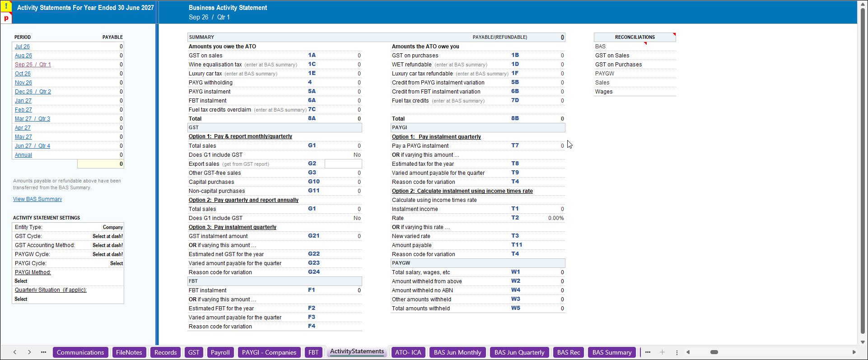Switch to the BAS Summary sheet tab
Viewport: 868px width, 360px height.
[x=612, y=352]
